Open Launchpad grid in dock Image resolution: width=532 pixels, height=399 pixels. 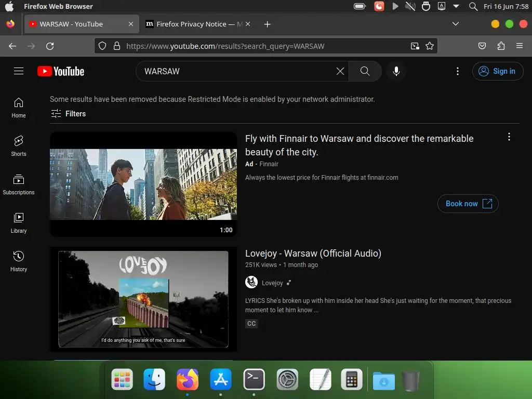pyautogui.click(x=122, y=379)
